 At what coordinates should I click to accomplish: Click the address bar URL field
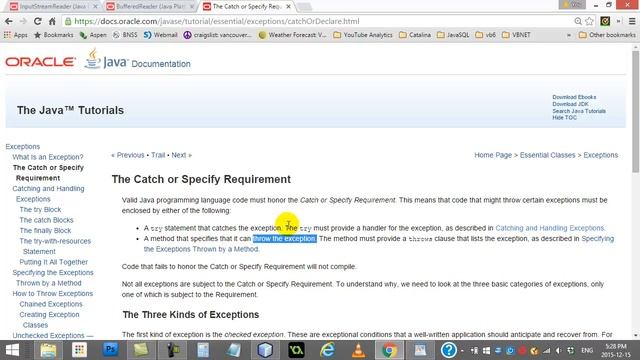(x=318, y=21)
